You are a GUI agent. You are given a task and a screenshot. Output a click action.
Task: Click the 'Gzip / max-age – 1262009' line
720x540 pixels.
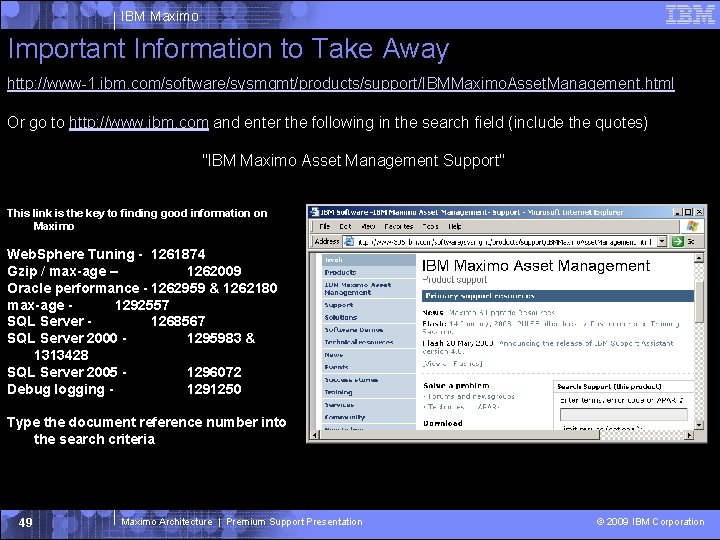pyautogui.click(x=124, y=271)
